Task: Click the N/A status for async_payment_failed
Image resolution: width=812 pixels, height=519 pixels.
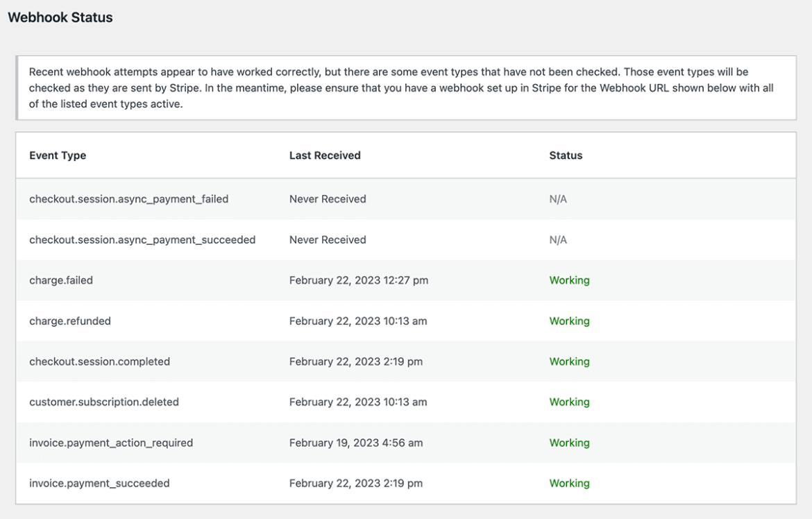Action: pyautogui.click(x=558, y=198)
